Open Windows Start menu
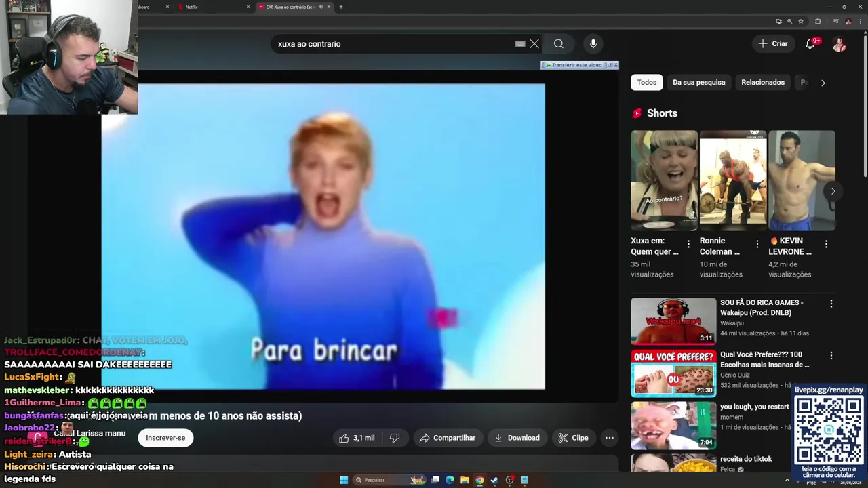868x488 pixels. coord(344,480)
